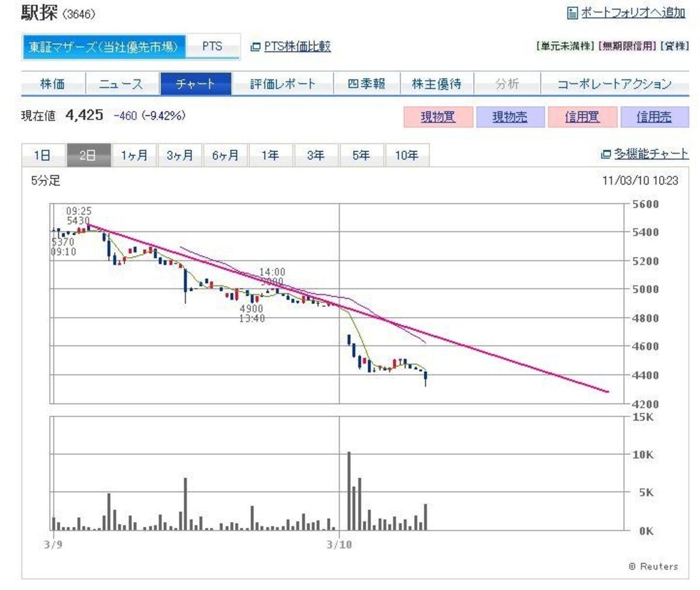
Task: Select the 10年 chart range
Action: point(407,156)
